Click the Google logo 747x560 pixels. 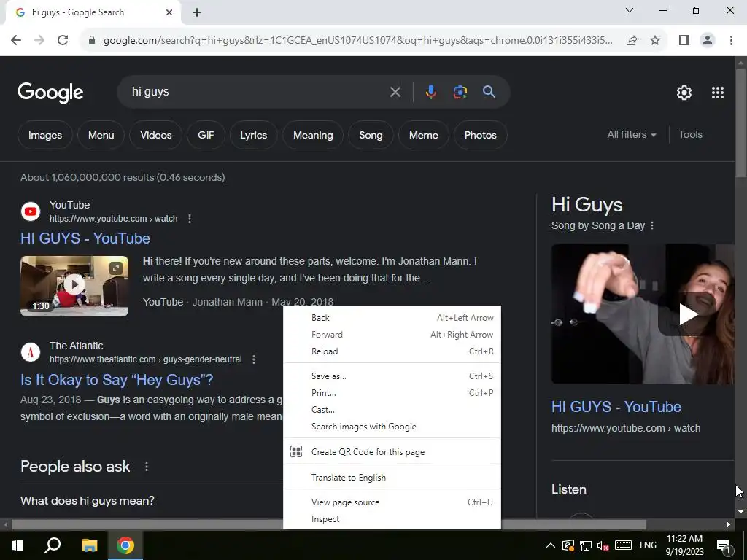click(50, 93)
